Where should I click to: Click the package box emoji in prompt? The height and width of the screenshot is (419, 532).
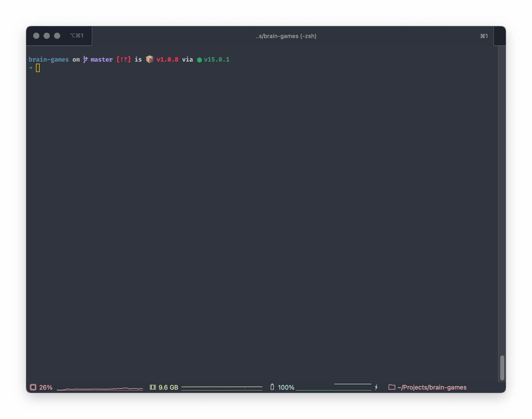pos(150,59)
